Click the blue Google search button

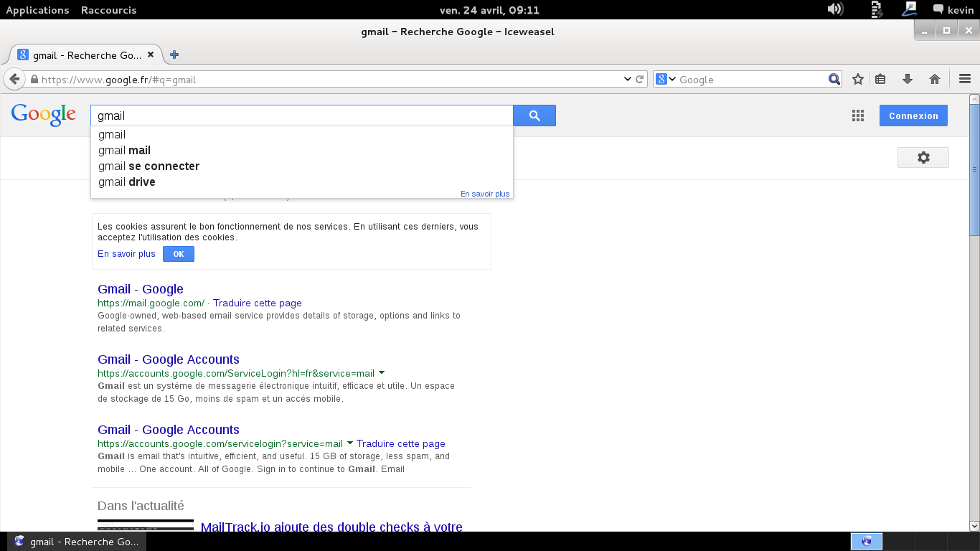tap(534, 116)
